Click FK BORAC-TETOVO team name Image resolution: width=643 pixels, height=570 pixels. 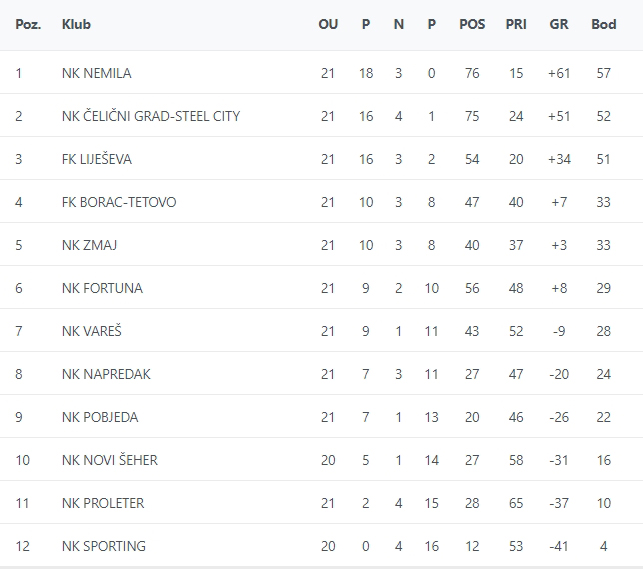118,202
